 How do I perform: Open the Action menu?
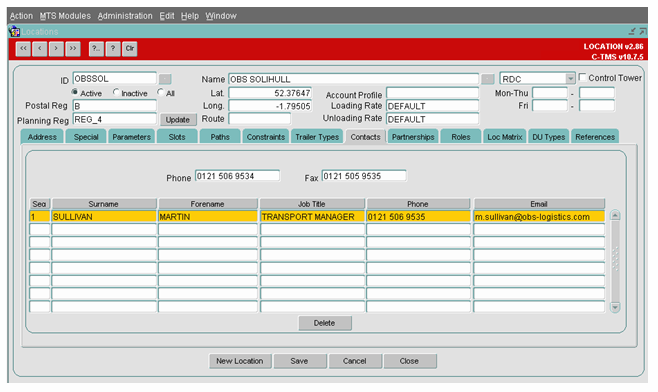tap(21, 16)
